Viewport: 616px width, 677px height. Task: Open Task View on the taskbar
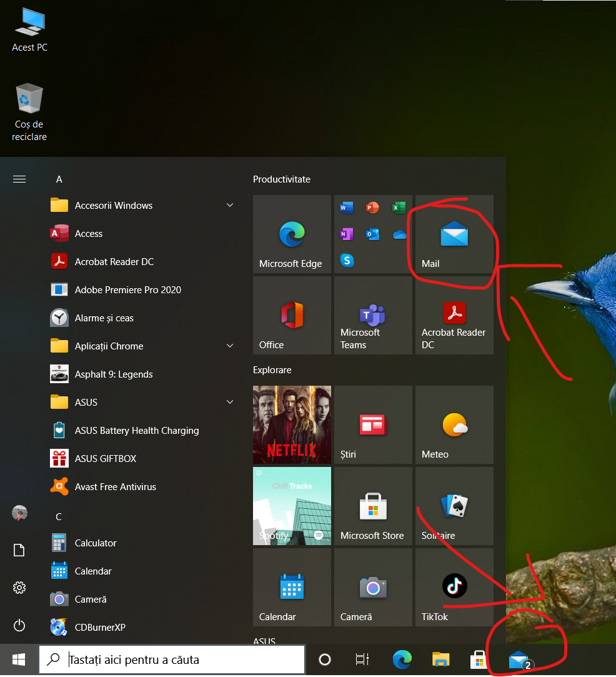[x=362, y=659]
